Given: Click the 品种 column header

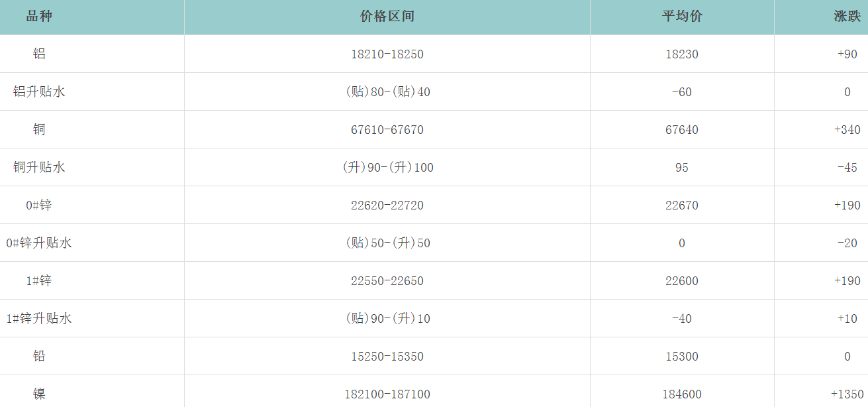Looking at the screenshot, I should pos(39,17).
